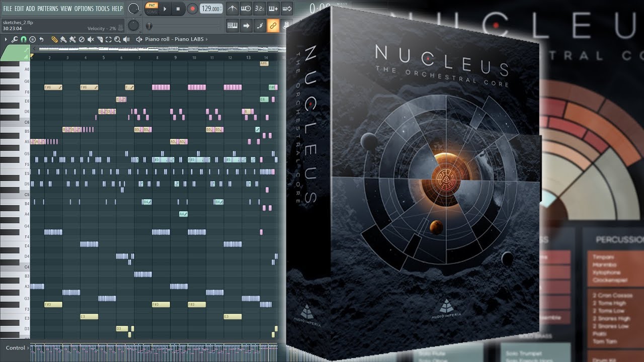Click the yellow playhead marker at bar 1

[x=32, y=55]
